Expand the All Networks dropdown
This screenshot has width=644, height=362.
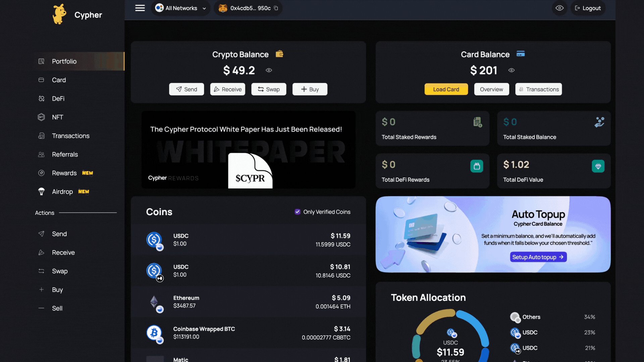(181, 8)
